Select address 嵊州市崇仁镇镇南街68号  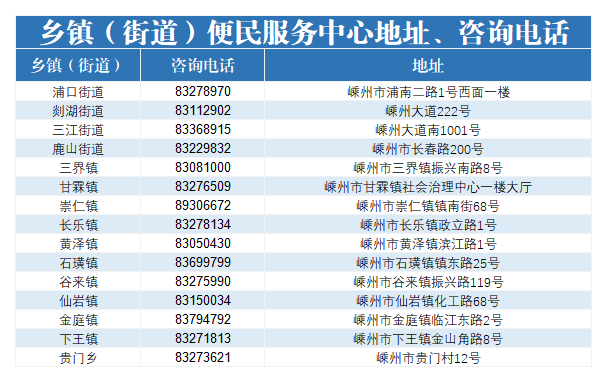(428, 206)
